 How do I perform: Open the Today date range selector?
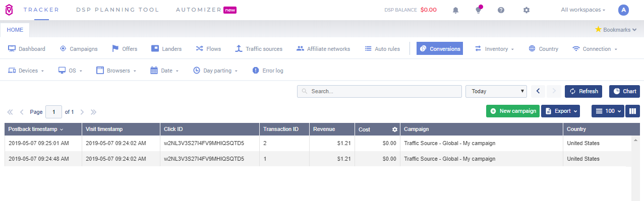click(496, 91)
